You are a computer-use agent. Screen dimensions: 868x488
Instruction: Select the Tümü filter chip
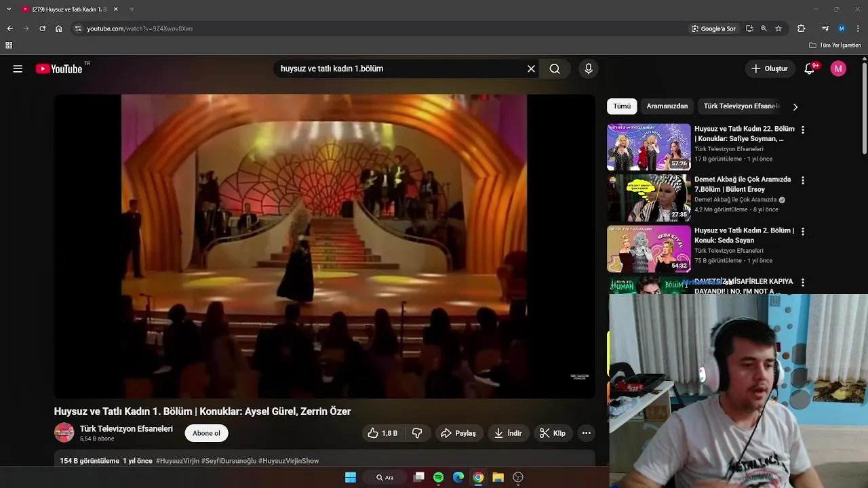click(622, 106)
